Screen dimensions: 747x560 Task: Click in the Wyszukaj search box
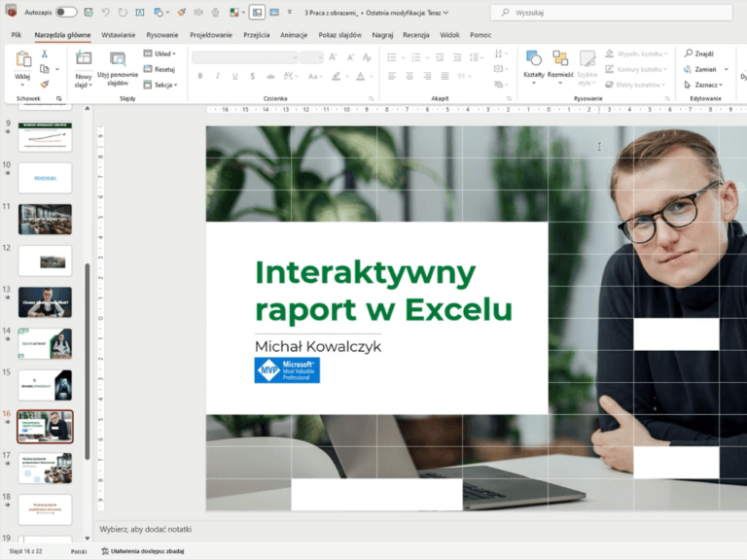[x=611, y=13]
